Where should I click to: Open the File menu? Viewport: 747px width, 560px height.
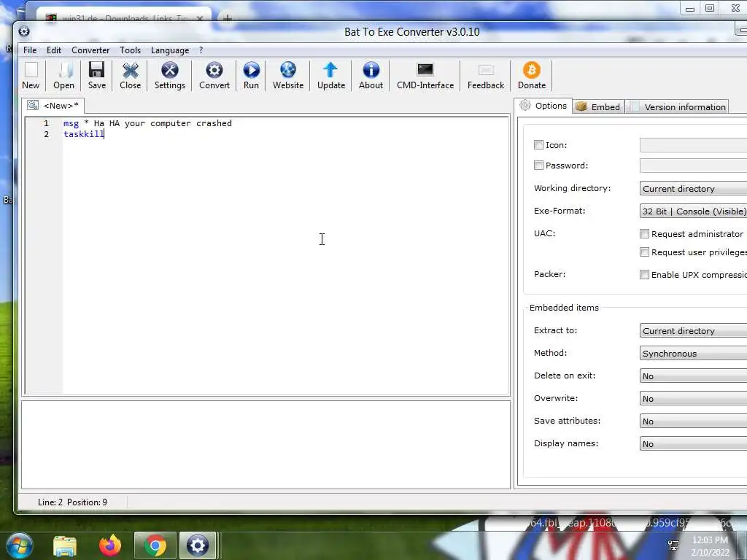pos(29,50)
